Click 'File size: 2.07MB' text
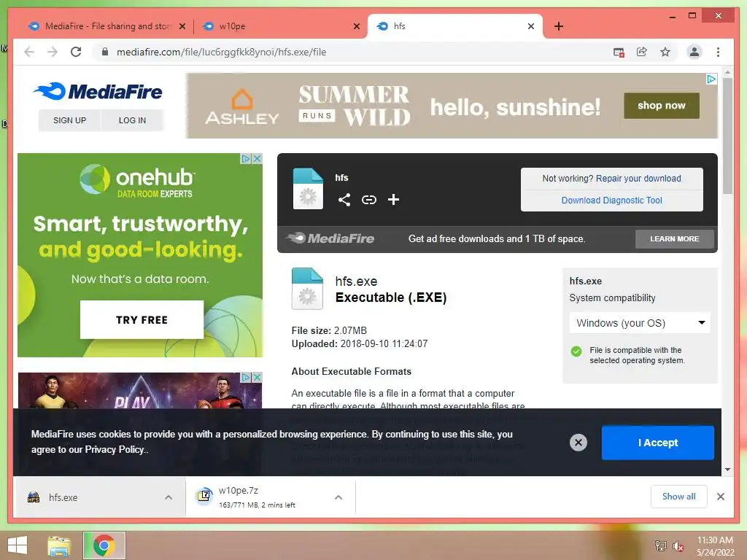747x560 pixels. point(329,330)
